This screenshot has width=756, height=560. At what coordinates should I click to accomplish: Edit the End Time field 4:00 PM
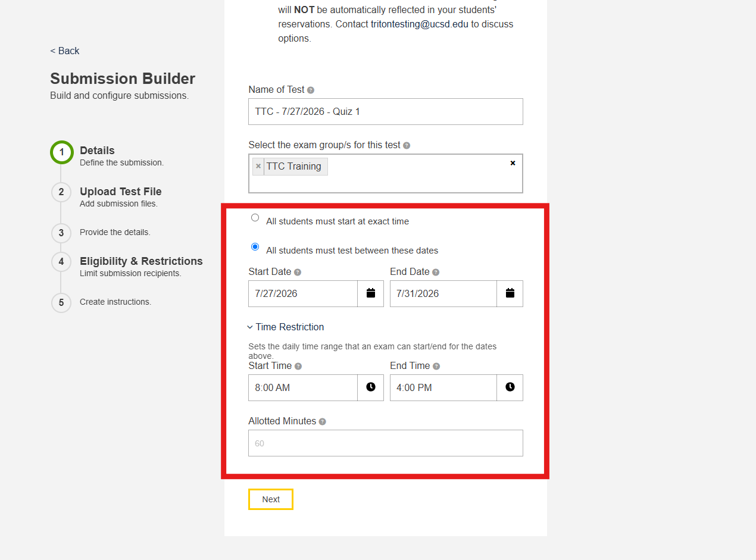pyautogui.click(x=443, y=387)
